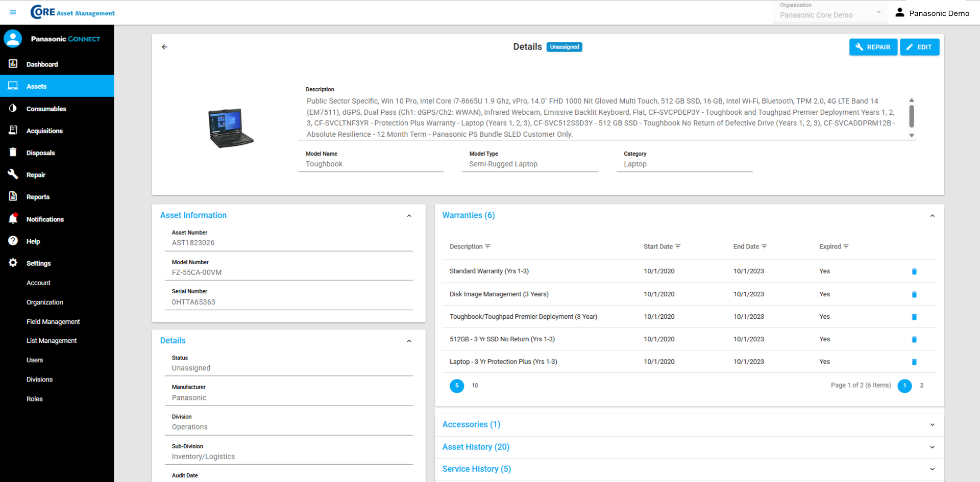Open the Settings gear in sidebar
Screen dimensions: 980x482
(13, 263)
